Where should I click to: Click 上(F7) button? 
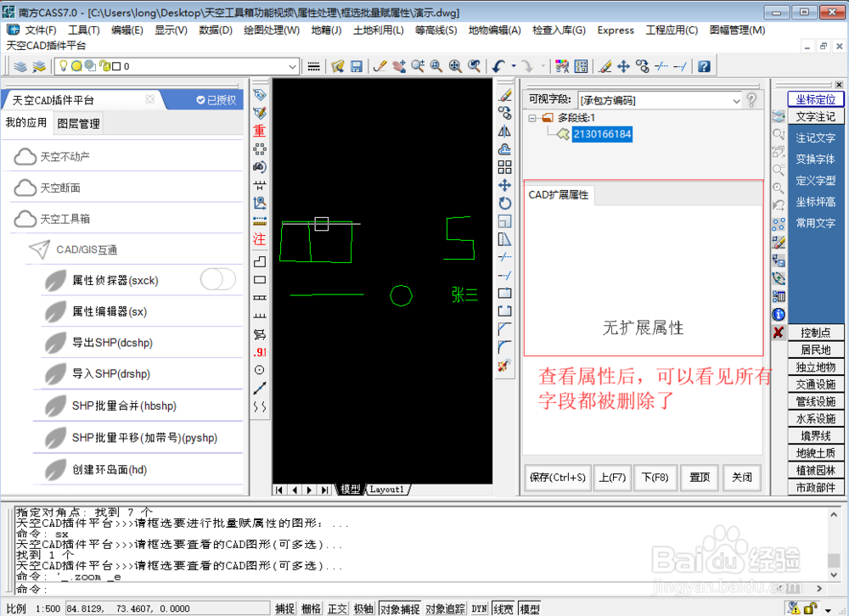click(x=612, y=478)
